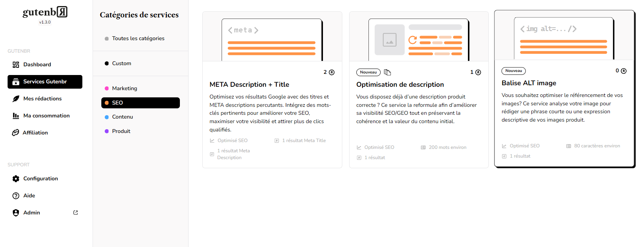The width and height of the screenshot is (644, 247).
Task: Click the Ma consommation chart icon
Action: 16,116
